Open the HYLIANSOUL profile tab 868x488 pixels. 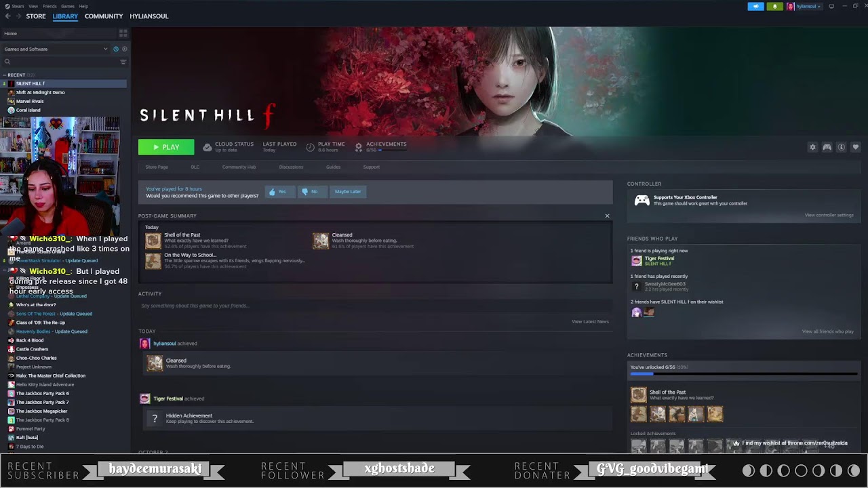tap(149, 16)
